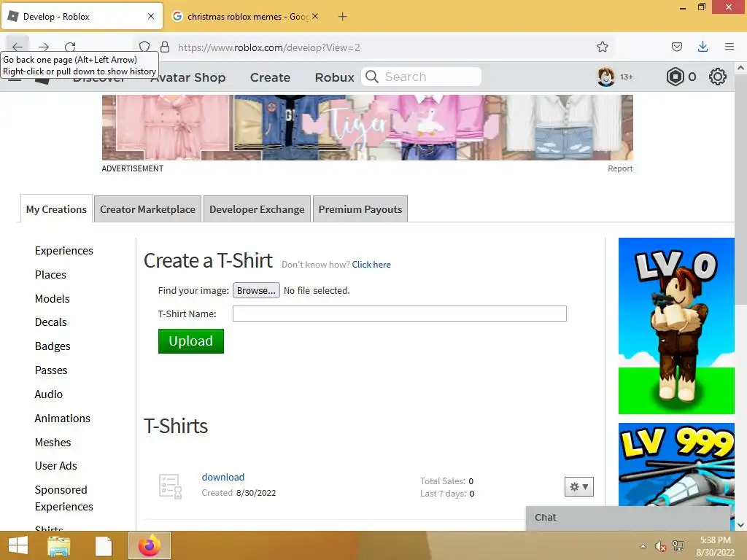Open the Firefox application menu
Screen dimensions: 747x560
[729, 47]
